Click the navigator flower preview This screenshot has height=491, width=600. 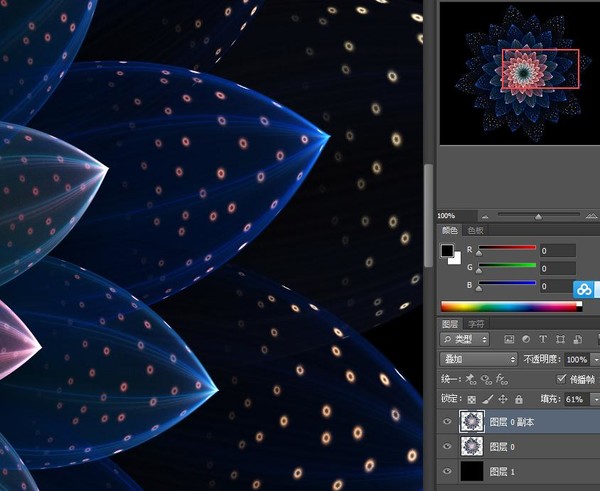pos(520,73)
